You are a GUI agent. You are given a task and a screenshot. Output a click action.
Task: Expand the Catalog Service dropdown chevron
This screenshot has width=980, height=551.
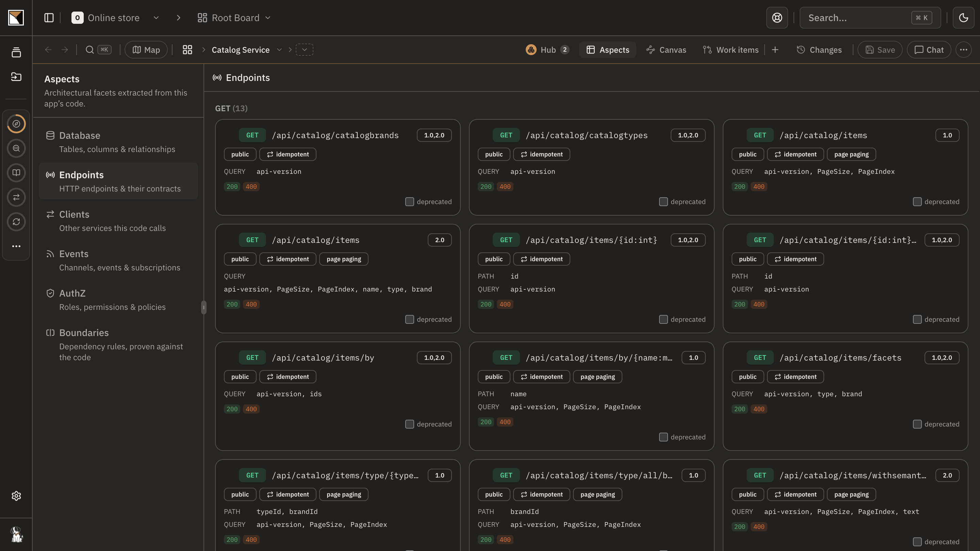279,50
